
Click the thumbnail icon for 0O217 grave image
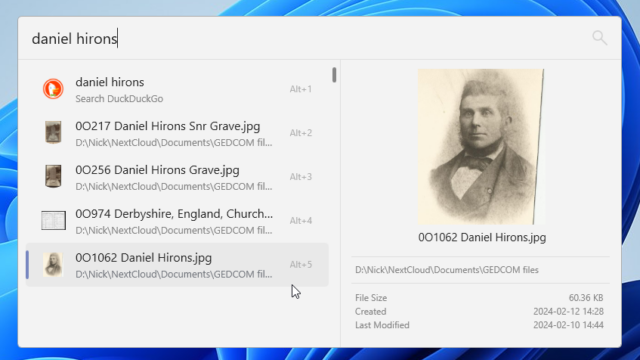coord(53,132)
